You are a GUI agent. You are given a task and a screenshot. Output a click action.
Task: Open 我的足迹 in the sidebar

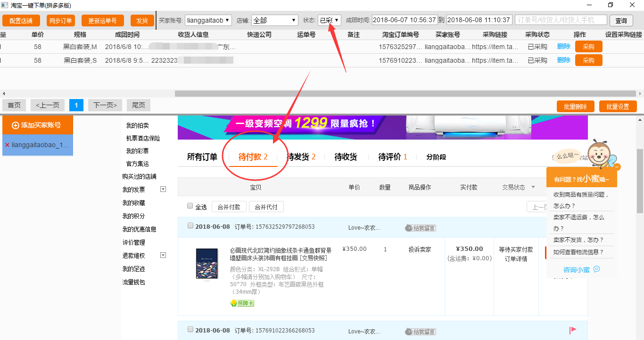pyautogui.click(x=133, y=269)
